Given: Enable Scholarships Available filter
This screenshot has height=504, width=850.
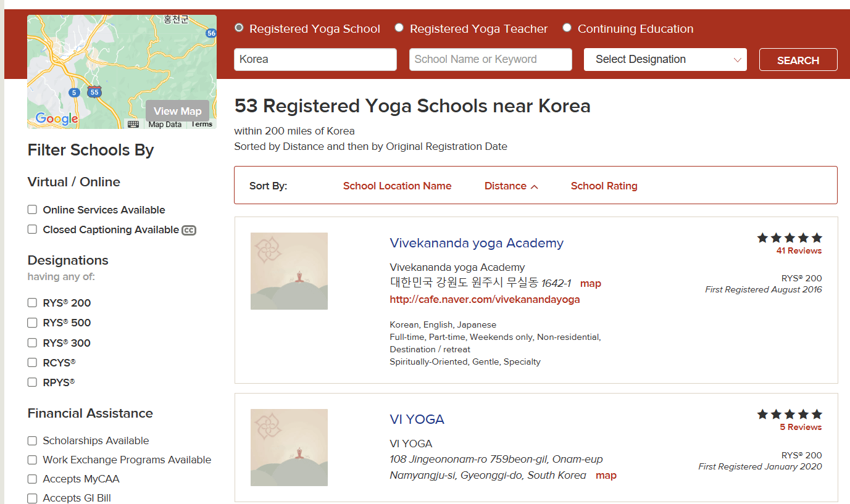Looking at the screenshot, I should click(32, 440).
